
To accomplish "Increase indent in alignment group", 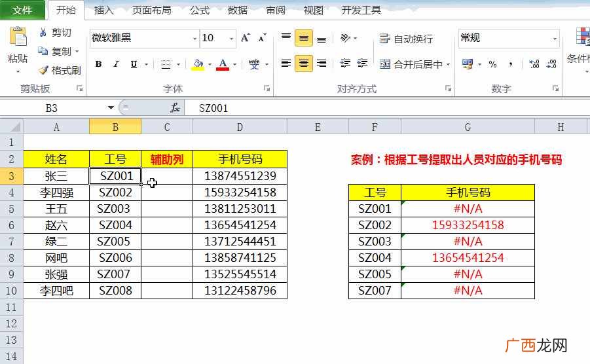I will (x=362, y=63).
